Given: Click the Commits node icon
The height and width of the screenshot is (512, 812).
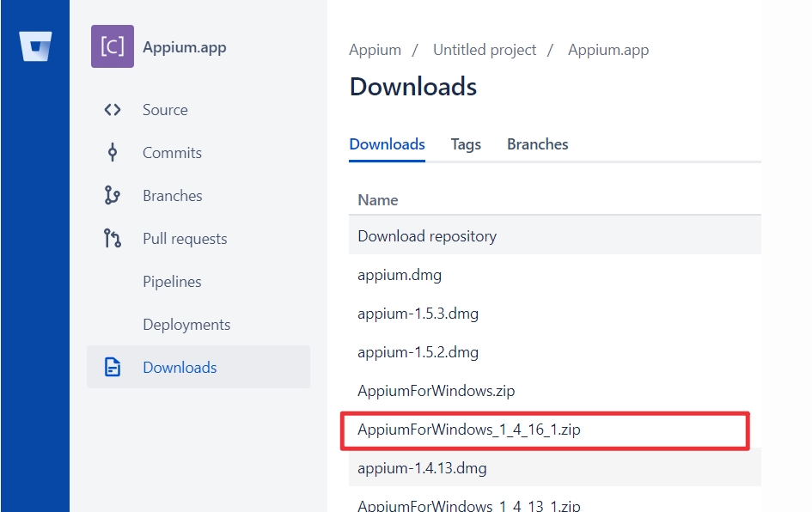Looking at the screenshot, I should click(113, 153).
